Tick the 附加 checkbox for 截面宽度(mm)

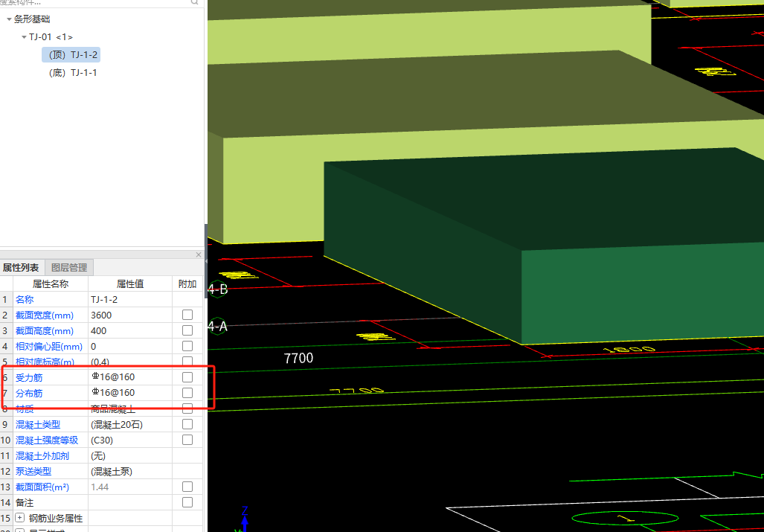[187, 315]
